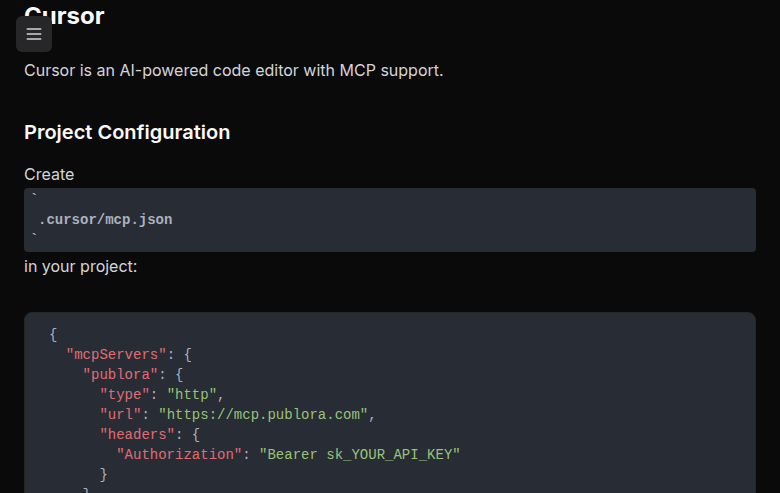Click the ".cursor/mcp.json" file path
Screen dimensions: 780x493
pyautogui.click(x=105, y=219)
